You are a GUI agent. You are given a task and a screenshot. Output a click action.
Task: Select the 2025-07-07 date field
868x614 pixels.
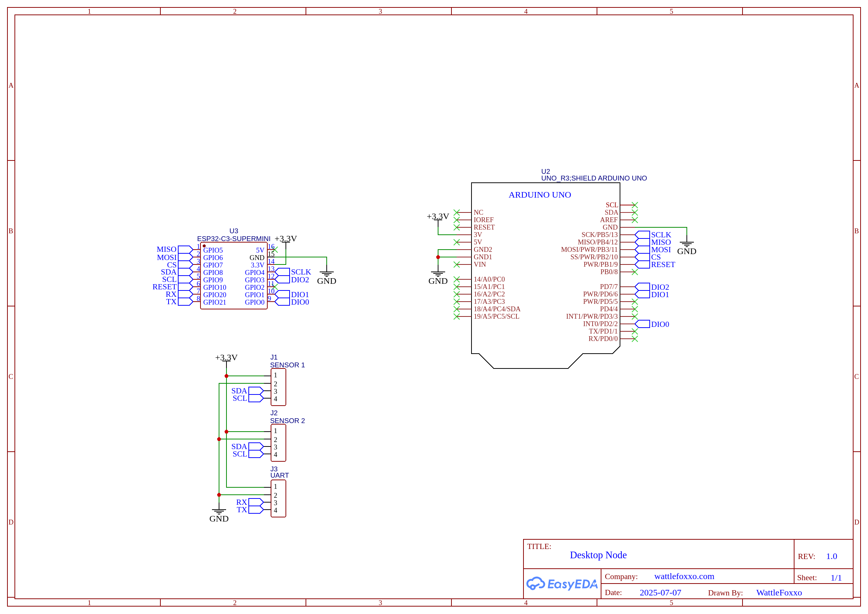click(660, 592)
